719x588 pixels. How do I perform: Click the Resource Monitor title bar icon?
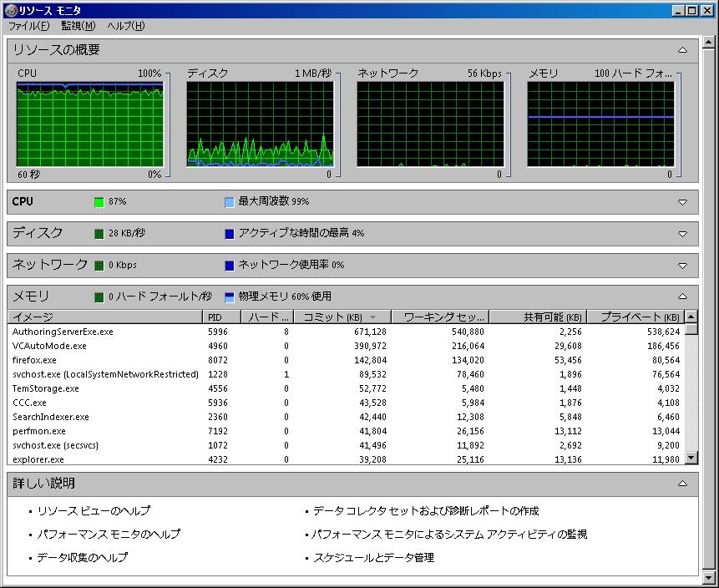[x=11, y=10]
